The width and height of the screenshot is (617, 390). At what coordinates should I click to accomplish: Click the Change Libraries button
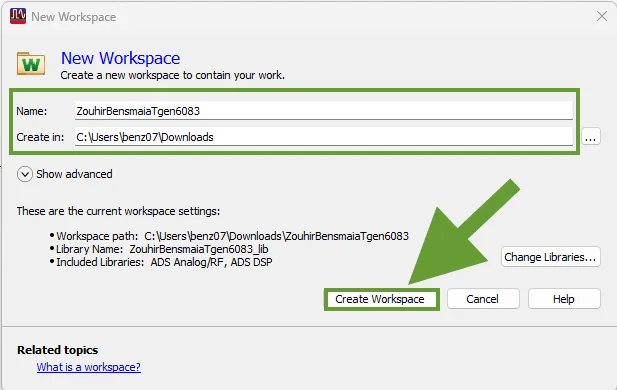pos(550,257)
